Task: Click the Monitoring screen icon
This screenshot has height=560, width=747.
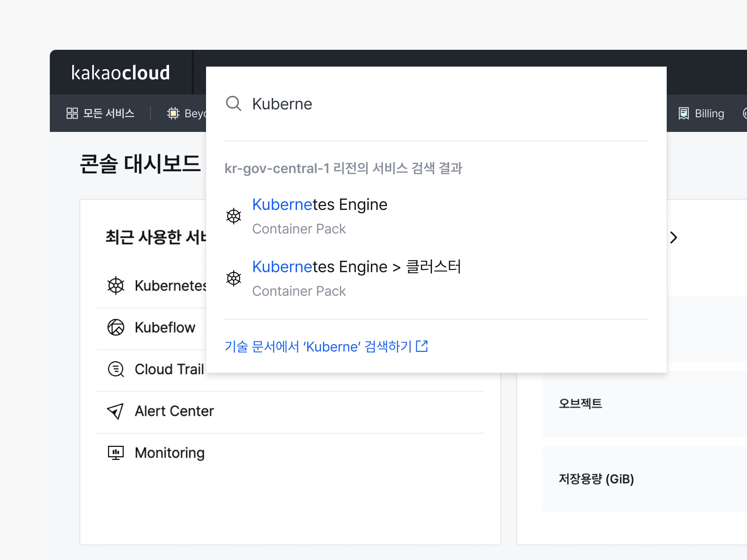Action: point(115,453)
